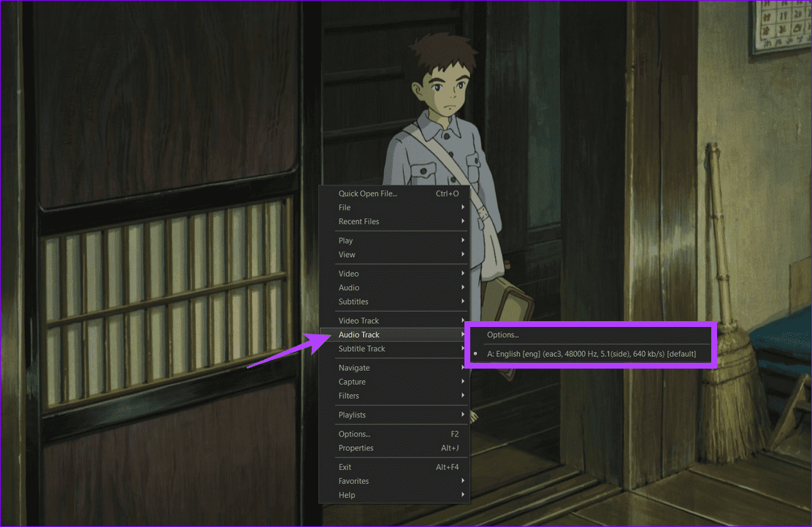The height and width of the screenshot is (527, 812).
Task: Open the Playlists submenu
Action: tap(394, 415)
